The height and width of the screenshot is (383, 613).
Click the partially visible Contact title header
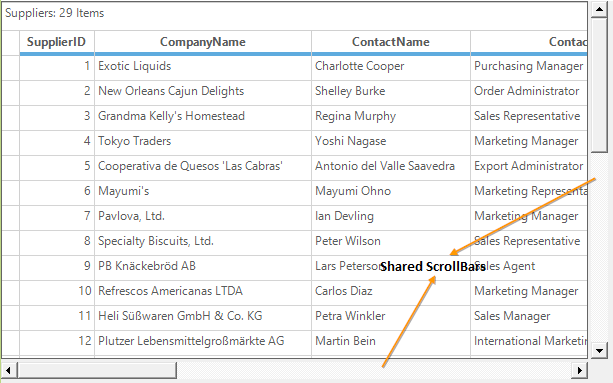coord(529,42)
